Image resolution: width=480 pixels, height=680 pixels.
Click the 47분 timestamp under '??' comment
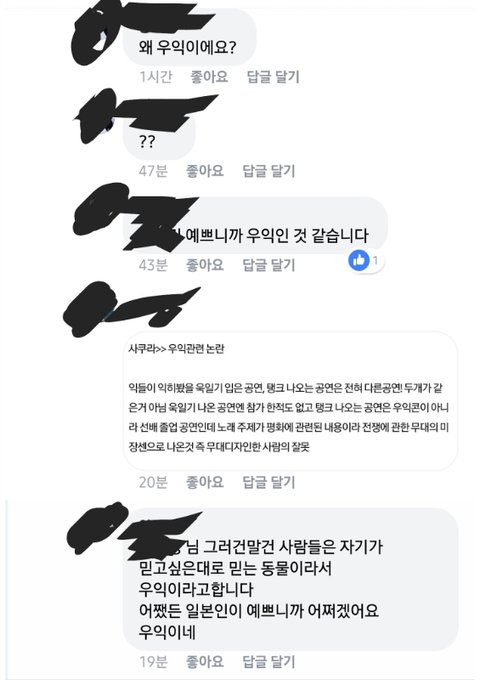153,170
